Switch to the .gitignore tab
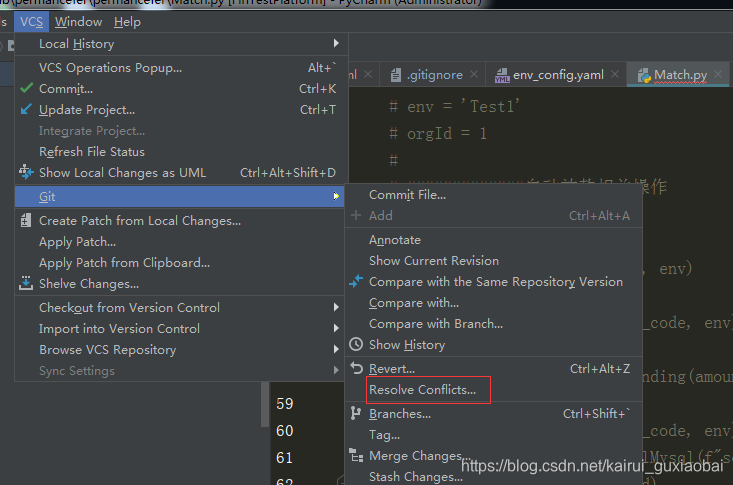Viewport: 733px width, 485px height. (434, 75)
